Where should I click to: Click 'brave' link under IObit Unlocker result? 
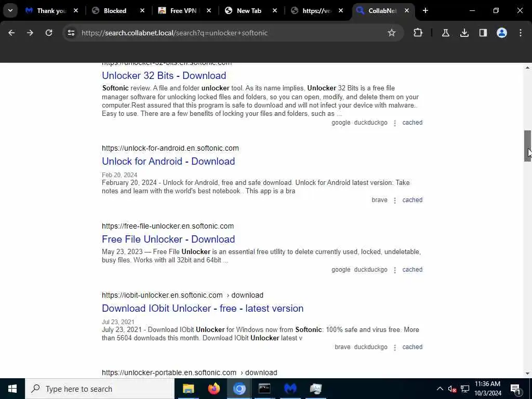pyautogui.click(x=342, y=347)
